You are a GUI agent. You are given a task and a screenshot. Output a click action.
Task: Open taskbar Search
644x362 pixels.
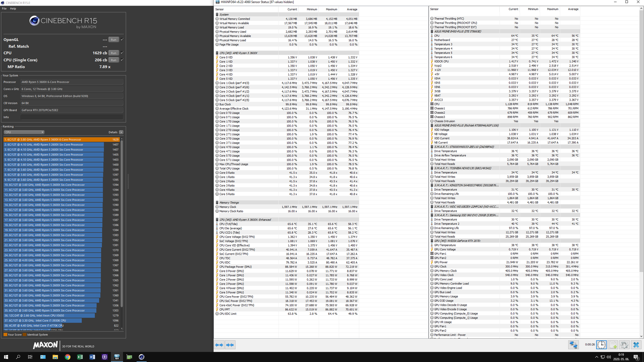click(x=18, y=357)
